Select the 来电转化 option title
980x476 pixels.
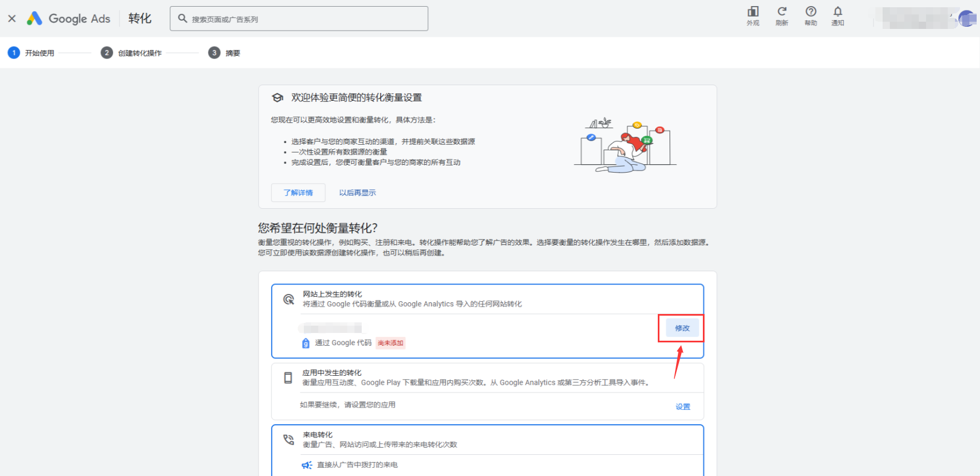[318, 435]
